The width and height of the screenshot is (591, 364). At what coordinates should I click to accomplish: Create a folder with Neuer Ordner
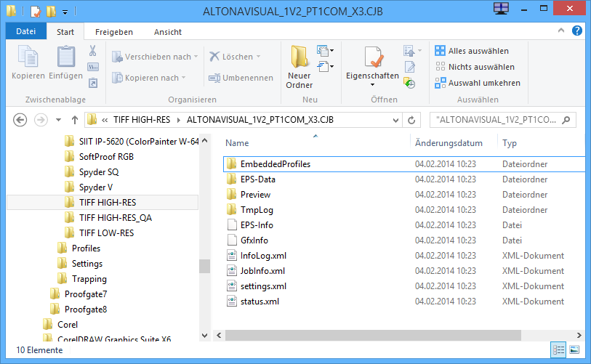pyautogui.click(x=299, y=66)
